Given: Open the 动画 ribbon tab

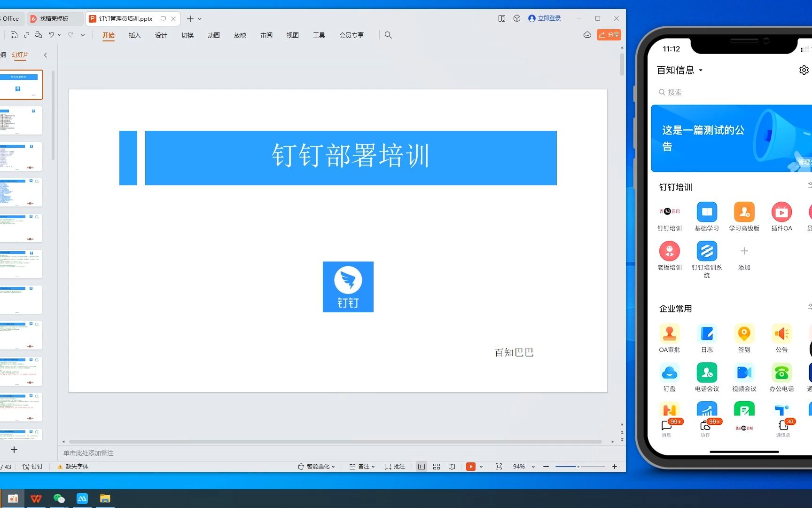Looking at the screenshot, I should [214, 35].
